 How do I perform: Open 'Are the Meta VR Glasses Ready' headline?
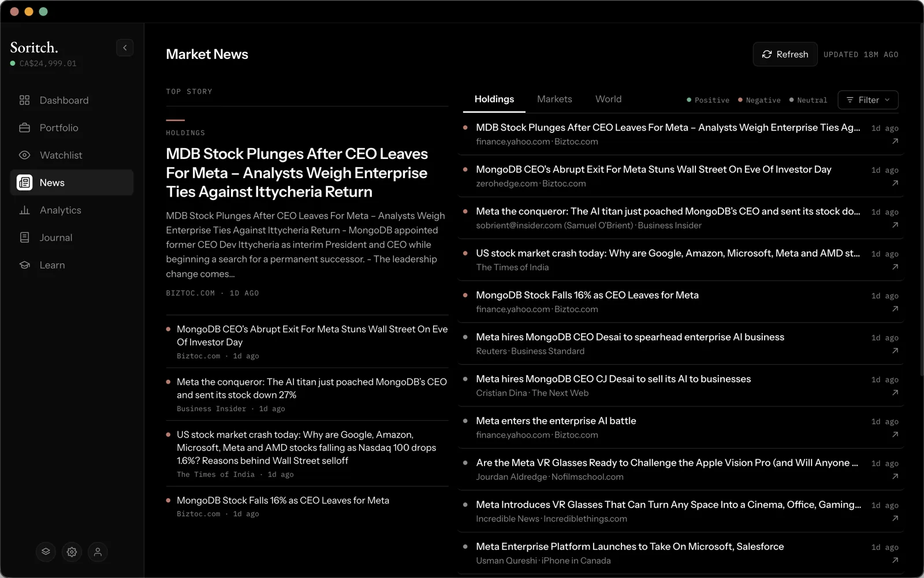tap(667, 463)
